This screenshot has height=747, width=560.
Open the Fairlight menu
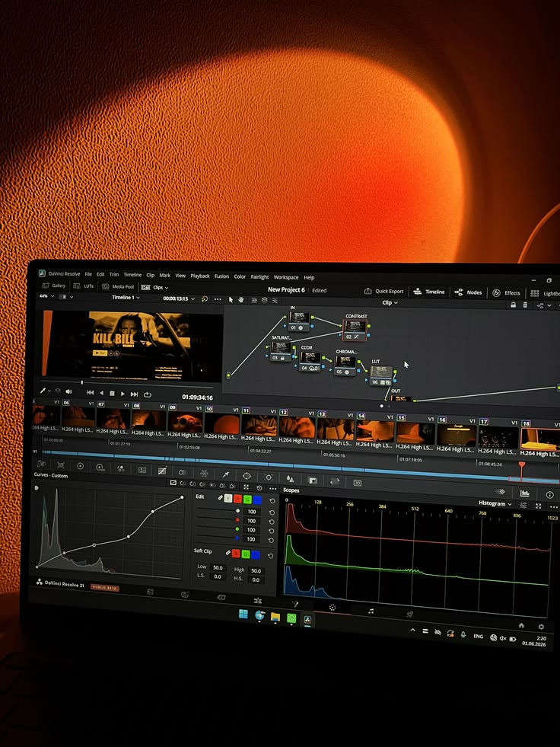point(259,276)
